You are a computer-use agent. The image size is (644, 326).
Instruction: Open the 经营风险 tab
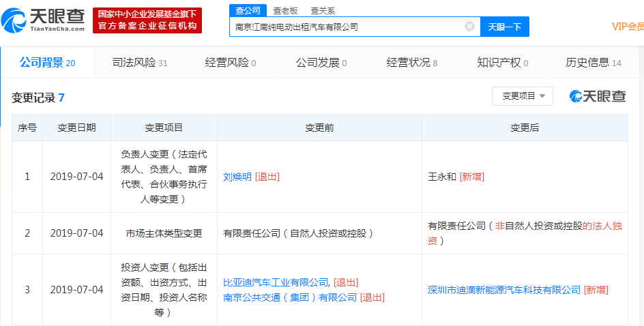click(x=231, y=63)
